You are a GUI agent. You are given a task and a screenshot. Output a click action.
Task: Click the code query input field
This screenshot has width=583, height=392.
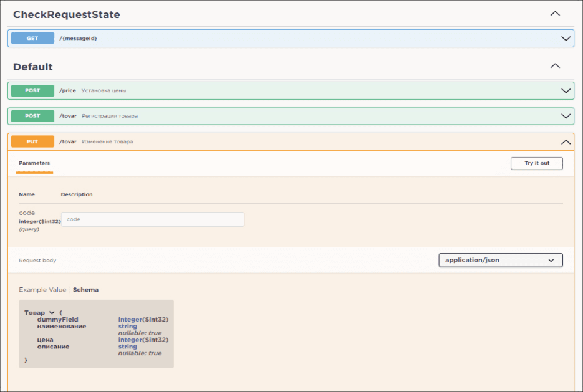click(152, 219)
